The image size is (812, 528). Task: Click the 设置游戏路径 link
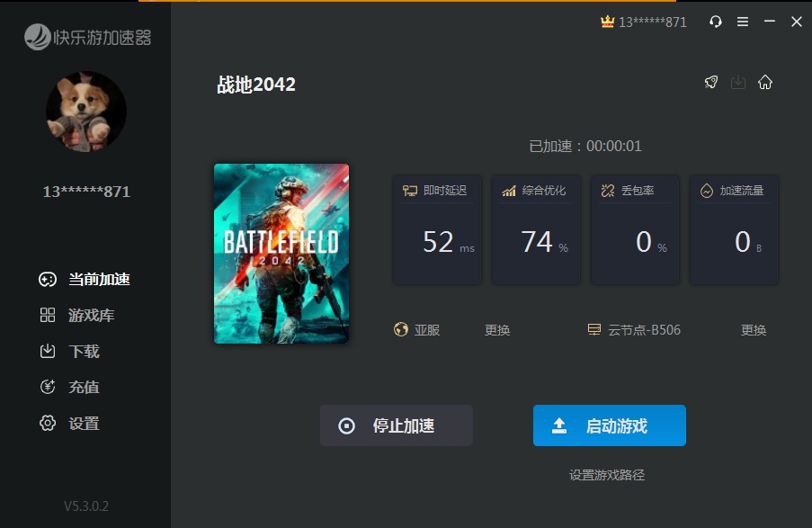coord(607,475)
